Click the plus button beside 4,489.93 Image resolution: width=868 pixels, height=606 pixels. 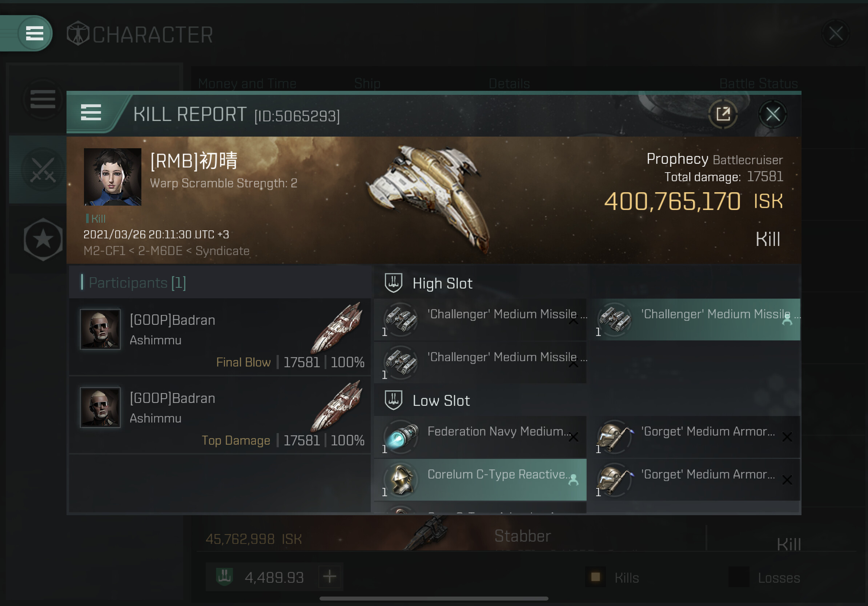330,577
